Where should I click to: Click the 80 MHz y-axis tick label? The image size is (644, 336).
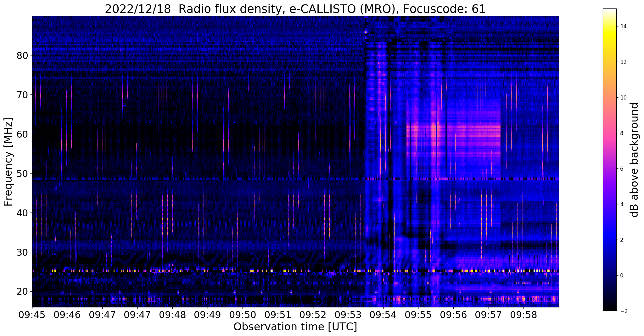[x=22, y=55]
